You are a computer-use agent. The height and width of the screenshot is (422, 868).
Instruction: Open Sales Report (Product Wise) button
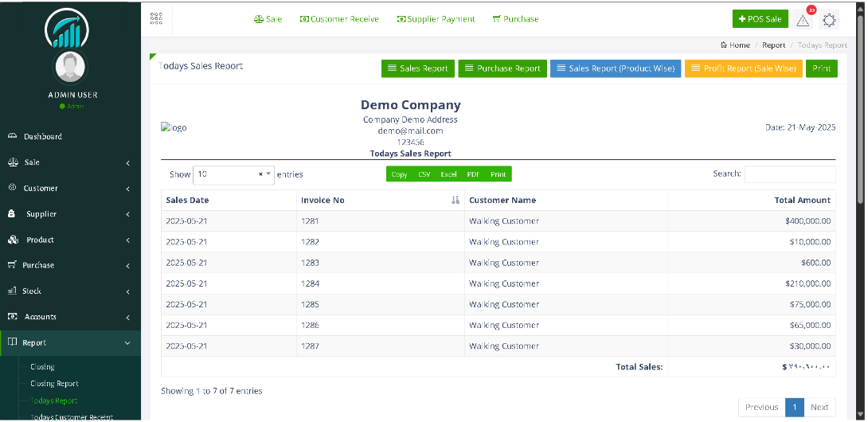(x=616, y=68)
